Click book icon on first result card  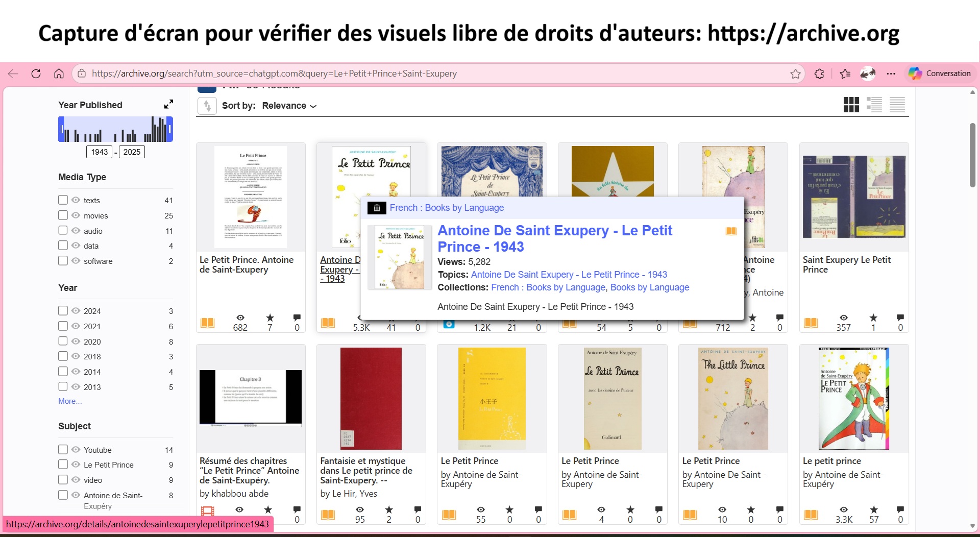tap(208, 323)
